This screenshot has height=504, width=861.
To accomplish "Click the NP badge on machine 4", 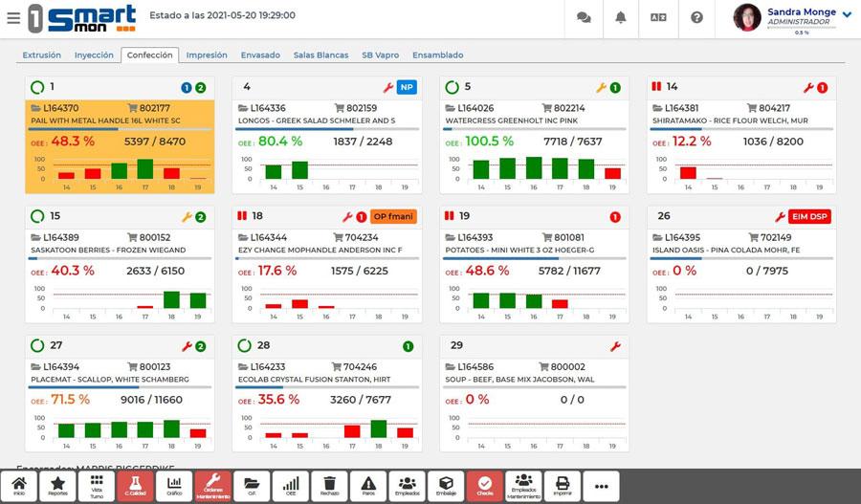I will [407, 87].
